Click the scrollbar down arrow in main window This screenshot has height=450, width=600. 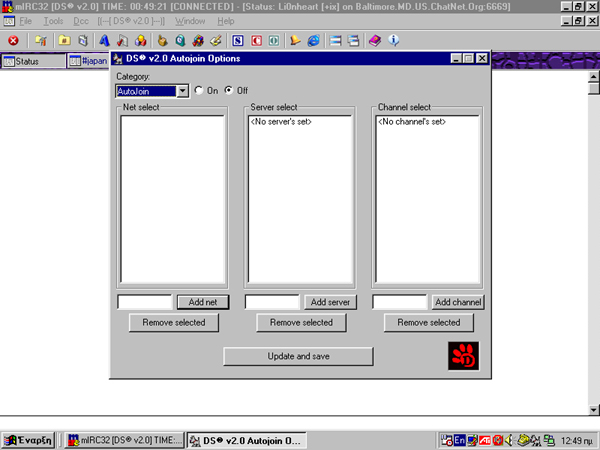(593, 410)
